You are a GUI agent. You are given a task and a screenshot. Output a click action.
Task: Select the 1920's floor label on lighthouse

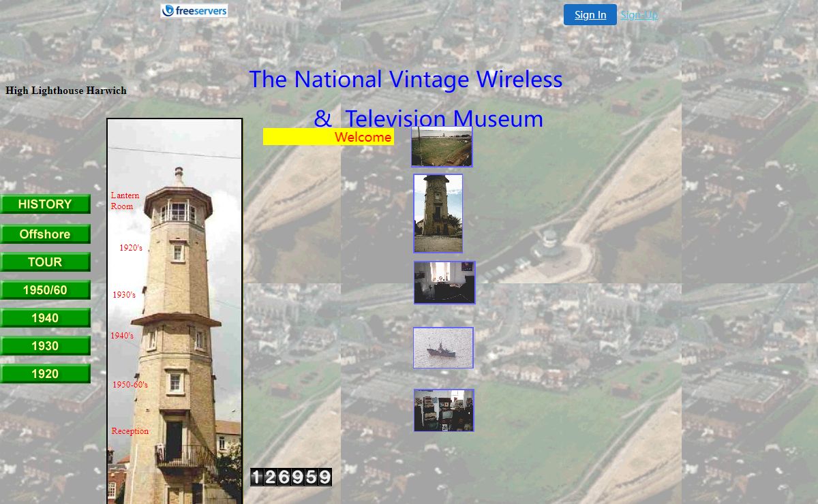pyautogui.click(x=131, y=248)
